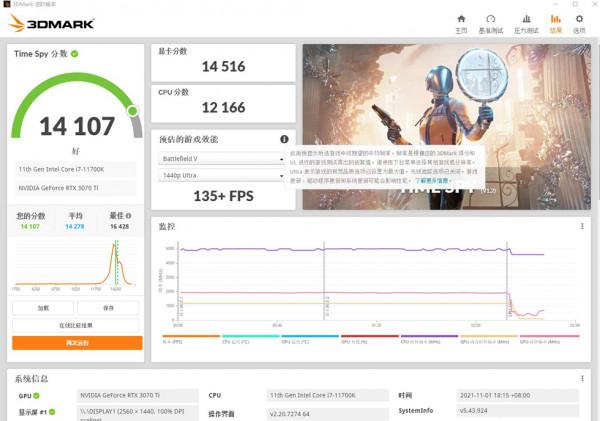Click the orange run again button
This screenshot has height=421, width=600.
tap(77, 343)
